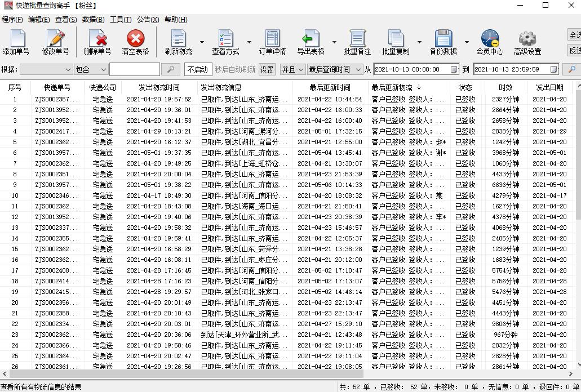Click the 导出表格 icon
Viewport: 581px width, 392px height.
311,38
